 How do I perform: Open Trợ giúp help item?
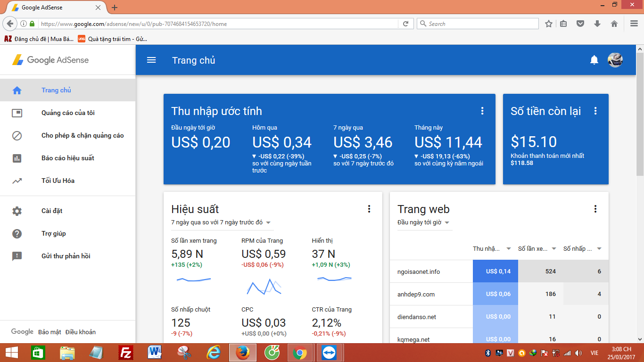(68, 233)
